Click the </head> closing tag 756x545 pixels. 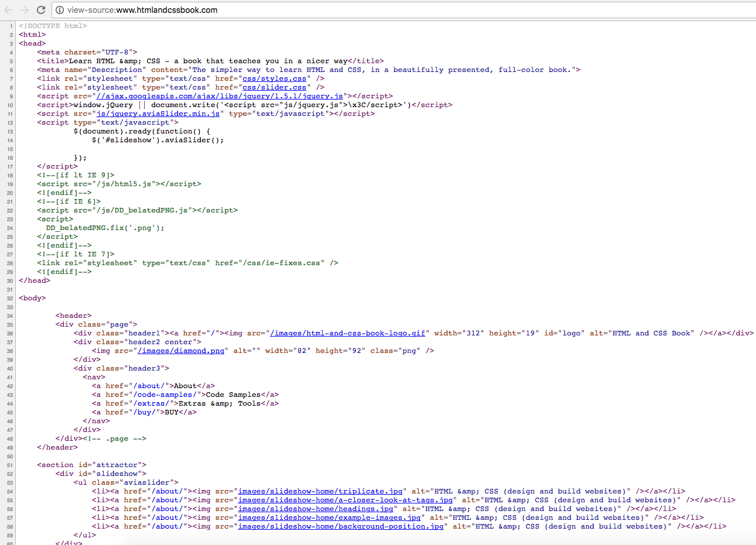[x=35, y=280]
